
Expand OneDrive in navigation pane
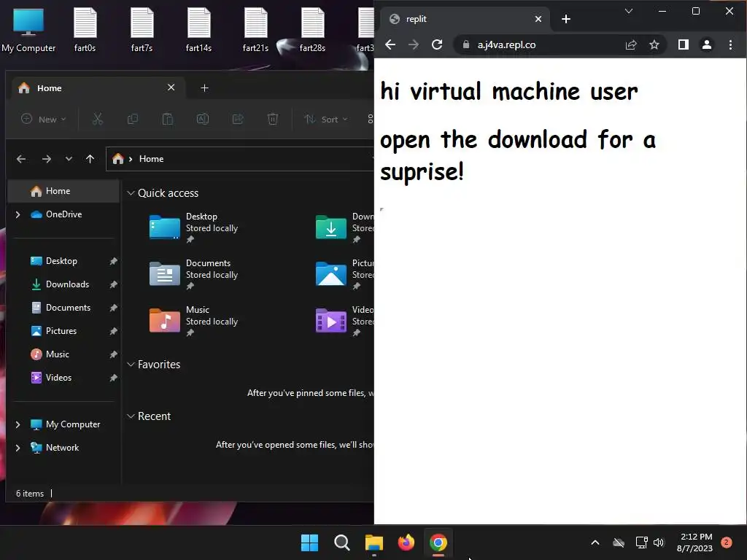pyautogui.click(x=18, y=215)
